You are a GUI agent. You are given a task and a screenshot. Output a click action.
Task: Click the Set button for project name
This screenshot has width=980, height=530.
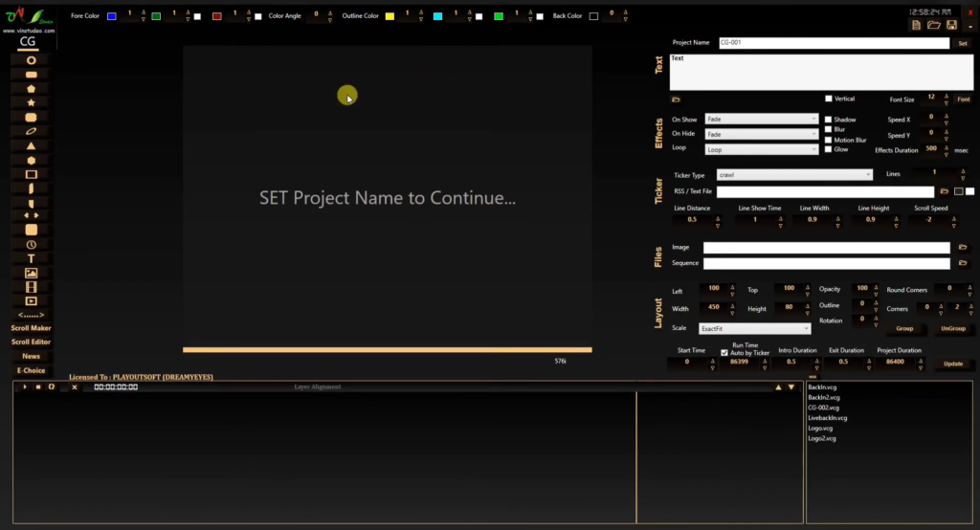point(963,43)
